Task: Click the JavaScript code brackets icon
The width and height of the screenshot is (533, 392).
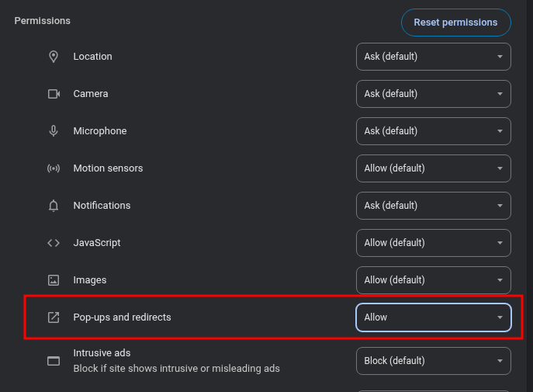Action: point(54,243)
